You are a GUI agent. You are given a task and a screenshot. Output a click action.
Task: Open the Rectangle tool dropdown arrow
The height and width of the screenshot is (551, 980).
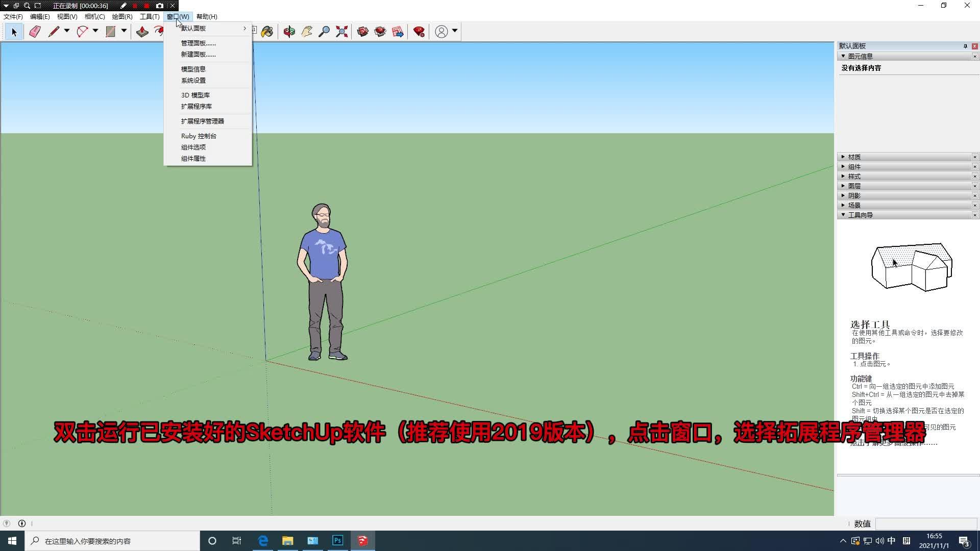[x=124, y=31]
